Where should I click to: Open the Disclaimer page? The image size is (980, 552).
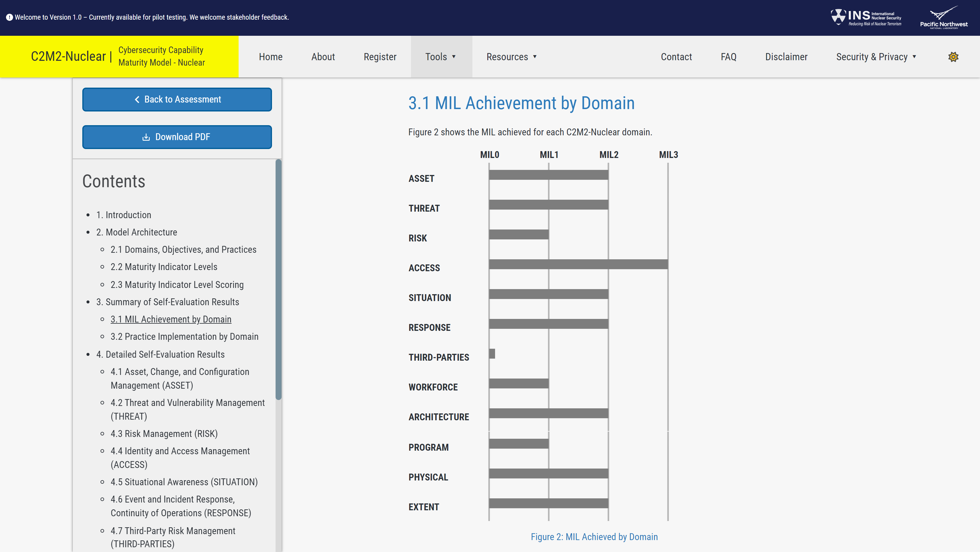click(786, 57)
